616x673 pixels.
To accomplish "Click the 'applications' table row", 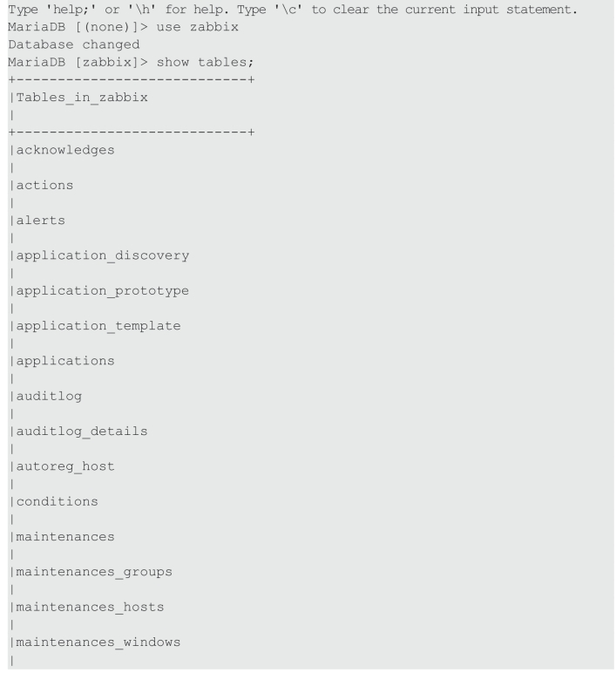I will (x=65, y=362).
